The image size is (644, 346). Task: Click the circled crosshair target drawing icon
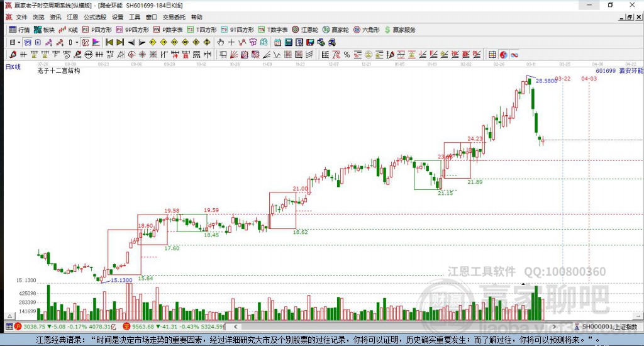pos(131,55)
